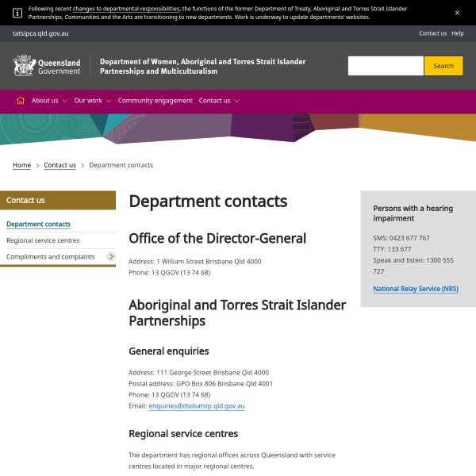
Task: Click into the search text field
Action: click(386, 66)
